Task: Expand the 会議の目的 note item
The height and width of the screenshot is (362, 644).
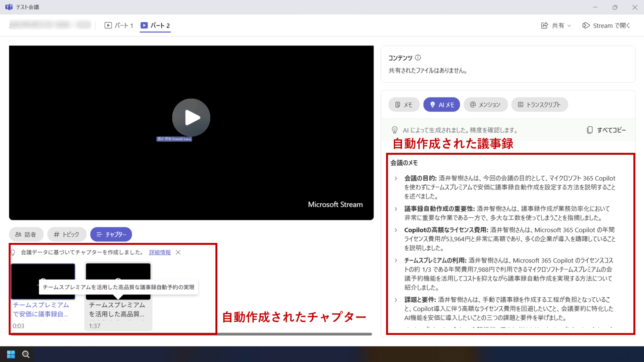Action: 395,178
